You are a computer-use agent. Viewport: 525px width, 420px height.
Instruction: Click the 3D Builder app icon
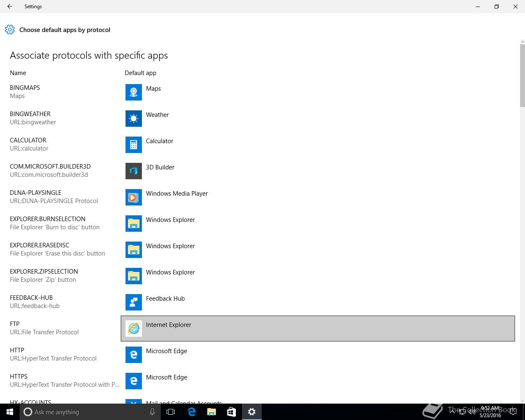[134, 171]
